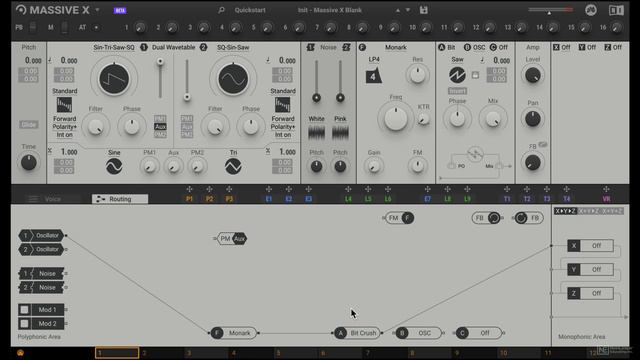
Task: Open the Massive X main menu arrow
Action: [x=97, y=10]
